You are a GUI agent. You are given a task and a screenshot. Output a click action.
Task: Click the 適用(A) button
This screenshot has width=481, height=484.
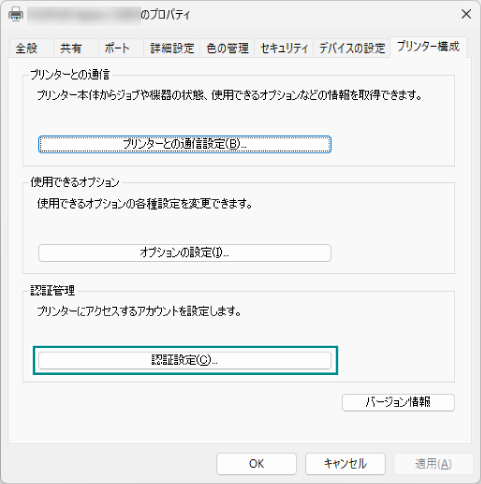coord(433,464)
